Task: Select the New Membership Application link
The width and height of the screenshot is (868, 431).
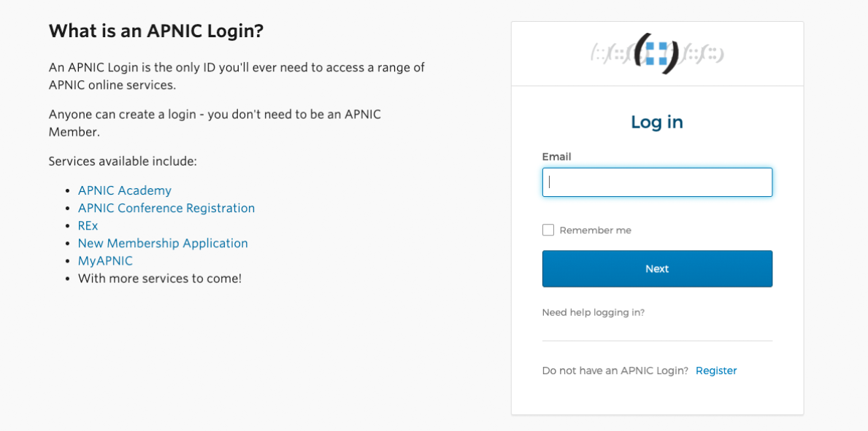Action: click(163, 244)
